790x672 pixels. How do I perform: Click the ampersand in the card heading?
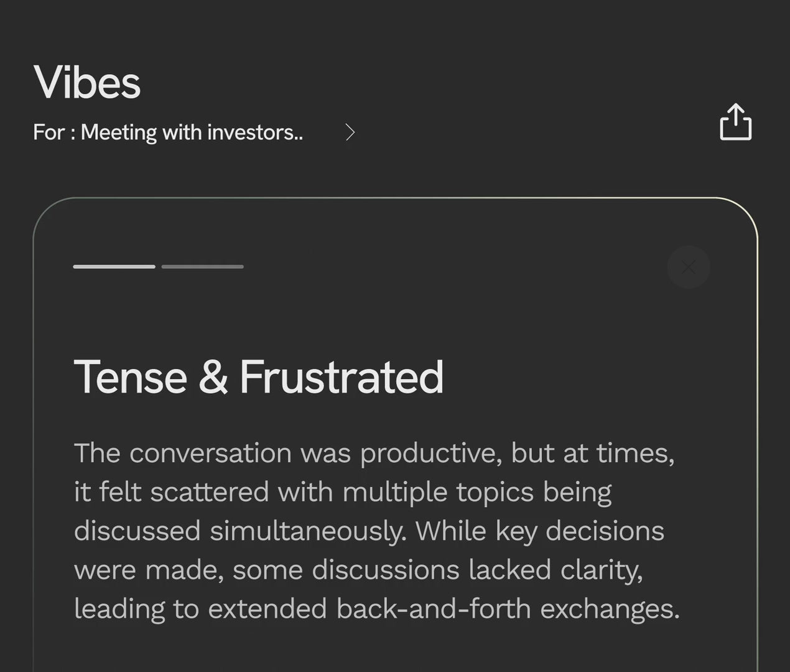213,377
